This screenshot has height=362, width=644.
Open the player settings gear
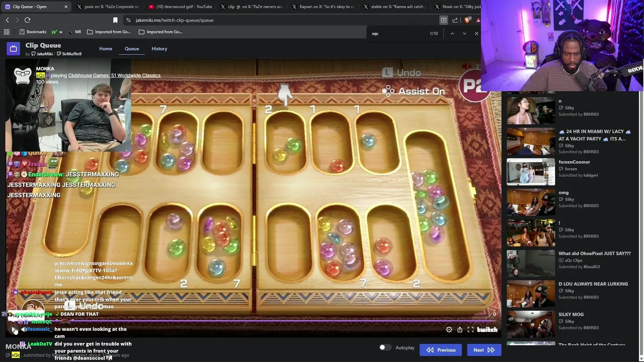449,330
